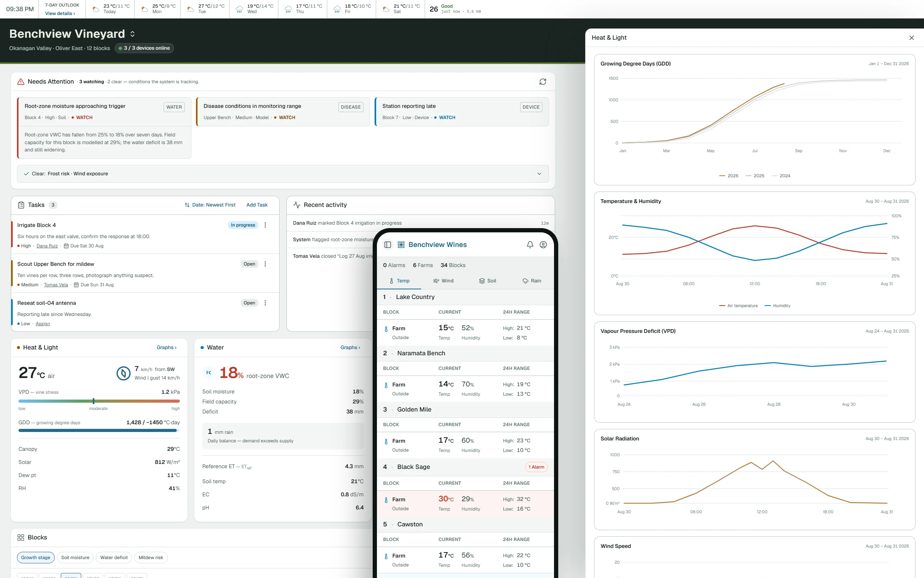
Task: Open the Root-zone moisture approaching trigger card
Action: [x=104, y=128]
